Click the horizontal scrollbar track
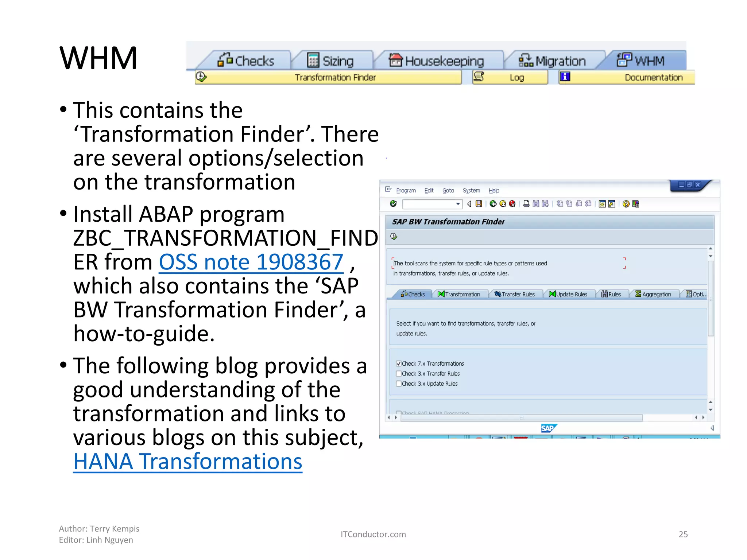 point(522,418)
